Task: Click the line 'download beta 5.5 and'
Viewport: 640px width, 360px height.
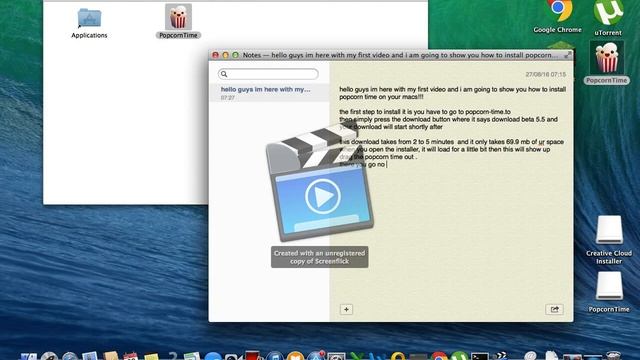Action: point(448,119)
